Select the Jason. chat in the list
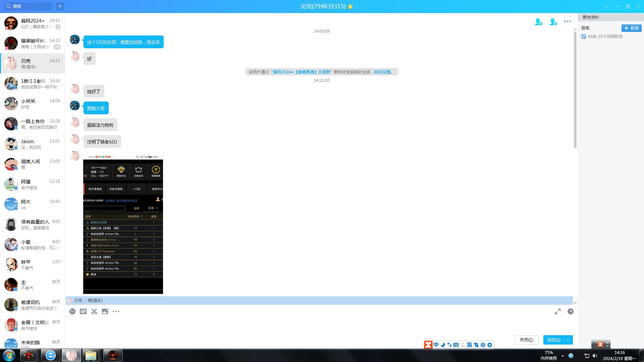The height and width of the screenshot is (362, 644). point(32,144)
